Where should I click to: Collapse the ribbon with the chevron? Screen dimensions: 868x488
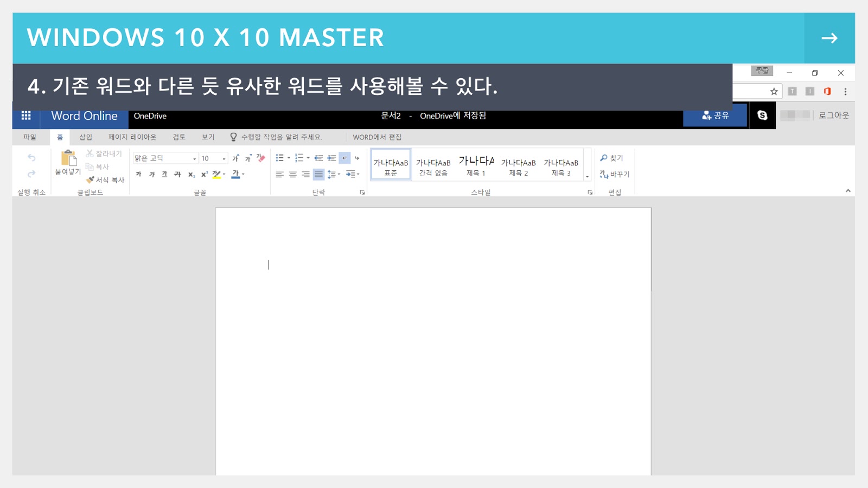[848, 191]
